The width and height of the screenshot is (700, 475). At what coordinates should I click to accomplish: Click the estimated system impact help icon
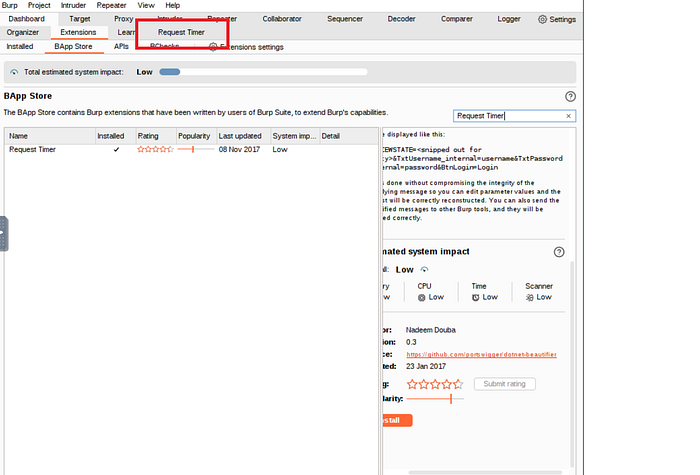tap(558, 252)
